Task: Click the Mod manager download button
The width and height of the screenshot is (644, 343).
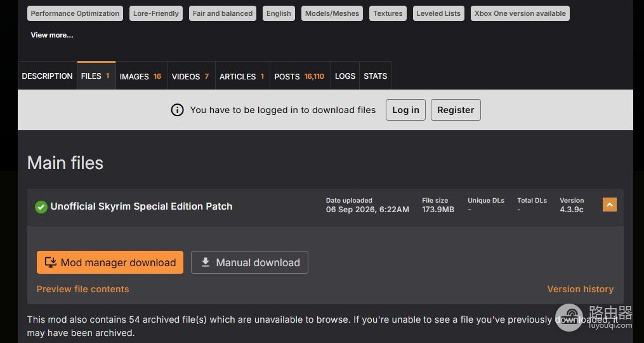Action: [110, 262]
